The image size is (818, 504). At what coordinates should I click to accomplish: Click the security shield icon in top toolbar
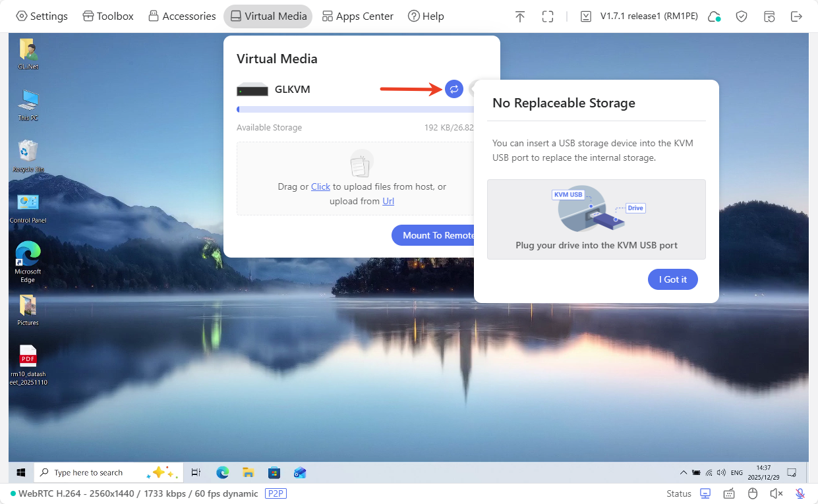(741, 16)
